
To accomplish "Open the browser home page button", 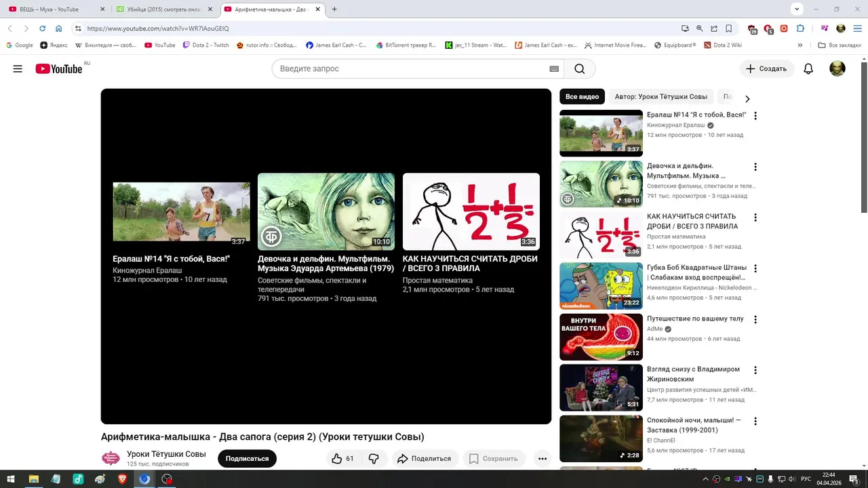I will [59, 28].
